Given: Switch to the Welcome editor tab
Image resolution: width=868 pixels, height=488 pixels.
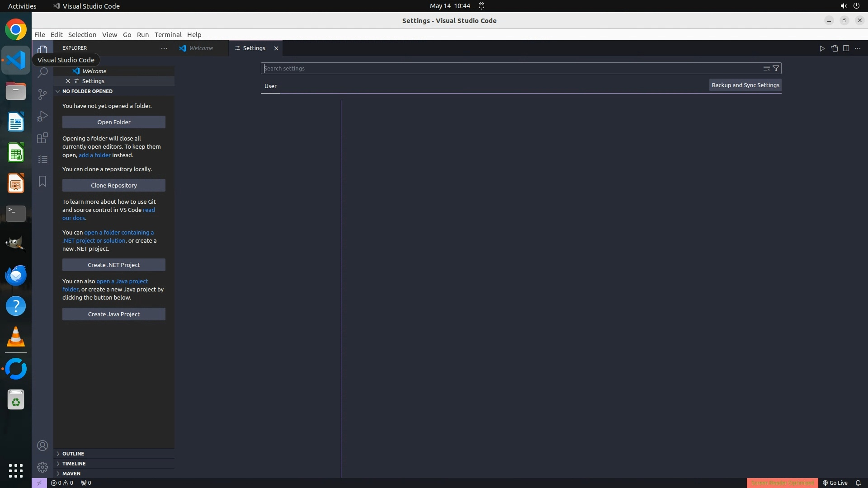Looking at the screenshot, I should pyautogui.click(x=201, y=48).
